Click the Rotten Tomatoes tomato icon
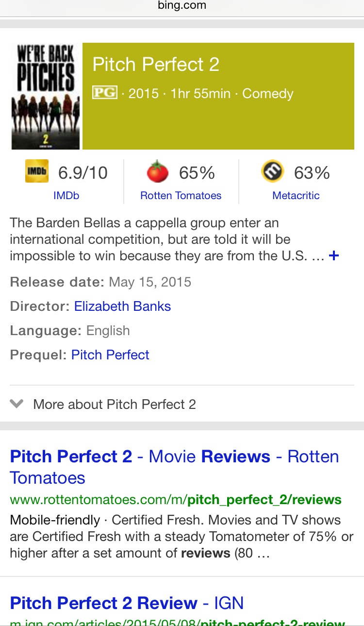Viewport: 364px width, 626px height. 158,172
